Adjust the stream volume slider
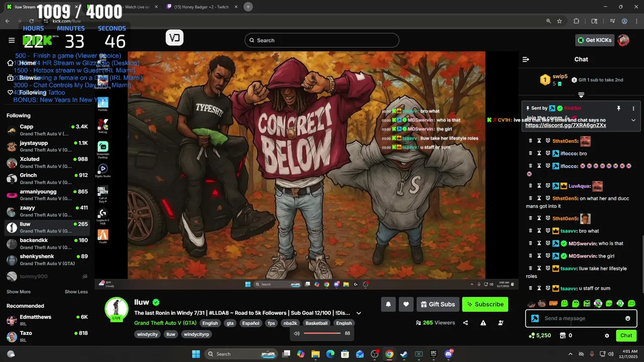Screen dimensions: 644x362 323,333
